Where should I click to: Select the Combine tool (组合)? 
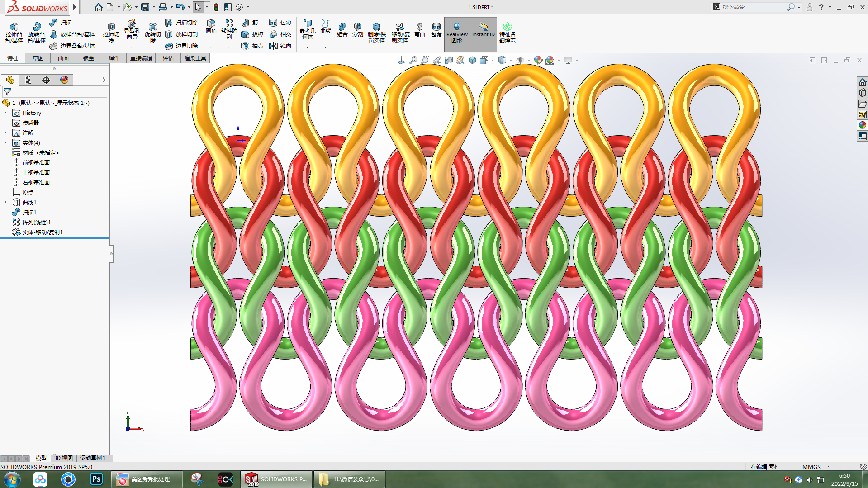342,29
